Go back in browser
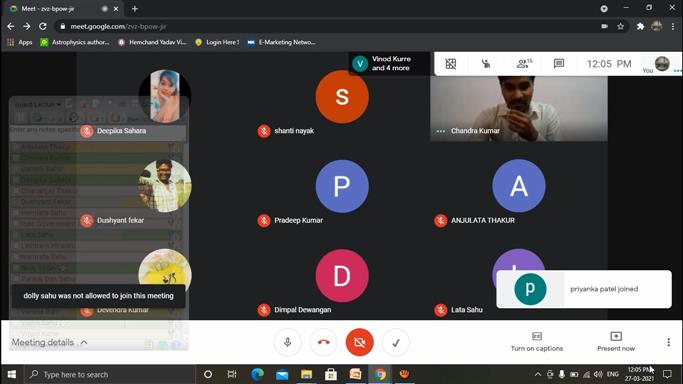Viewport: 683px width, 384px height. 11,27
